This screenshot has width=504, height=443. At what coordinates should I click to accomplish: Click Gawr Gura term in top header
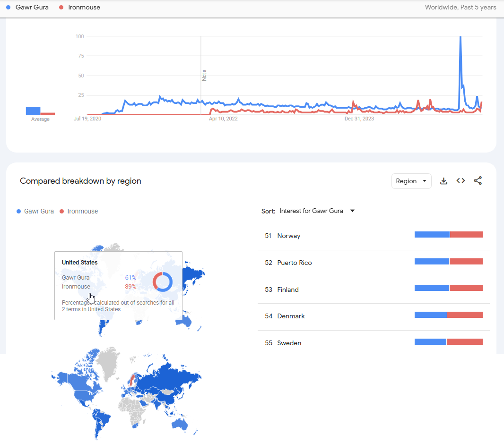tap(32, 7)
